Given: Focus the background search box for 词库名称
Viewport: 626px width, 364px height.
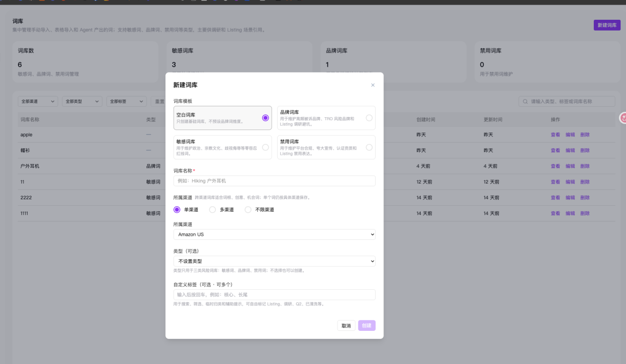Looking at the screenshot, I should tap(567, 101).
